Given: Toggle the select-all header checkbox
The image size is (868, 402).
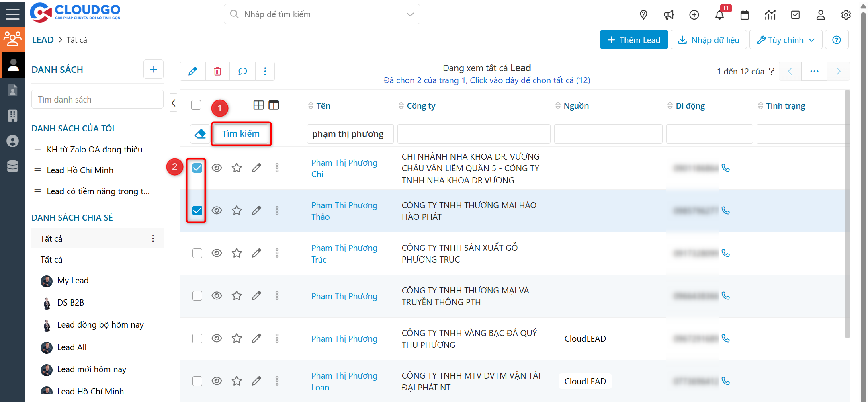Looking at the screenshot, I should tap(196, 105).
